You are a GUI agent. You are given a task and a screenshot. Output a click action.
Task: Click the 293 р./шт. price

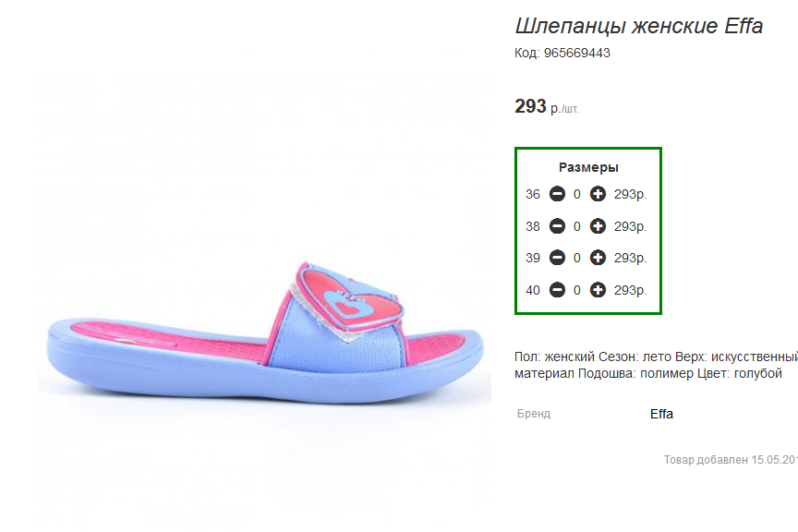click(547, 106)
